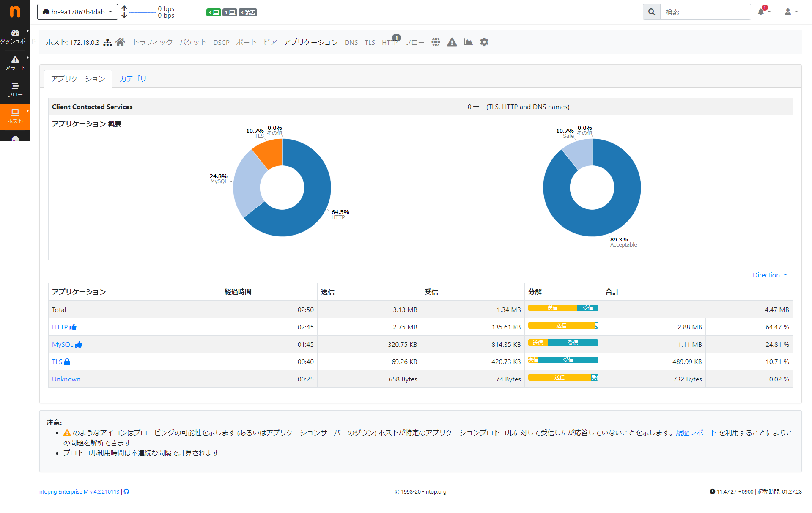Image resolution: width=812 pixels, height=513 pixels.
Task: Switch to the カテゴリ tab
Action: pyautogui.click(x=133, y=79)
